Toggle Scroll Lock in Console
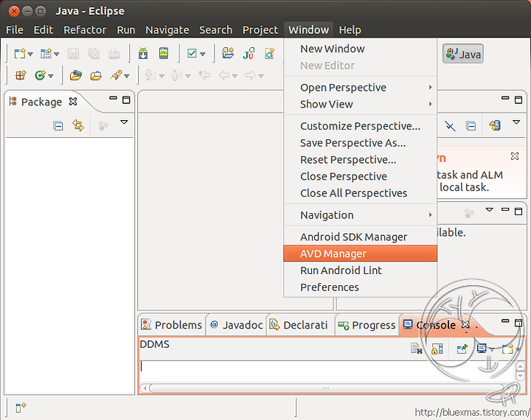The width and height of the screenshot is (531, 420). (x=437, y=349)
